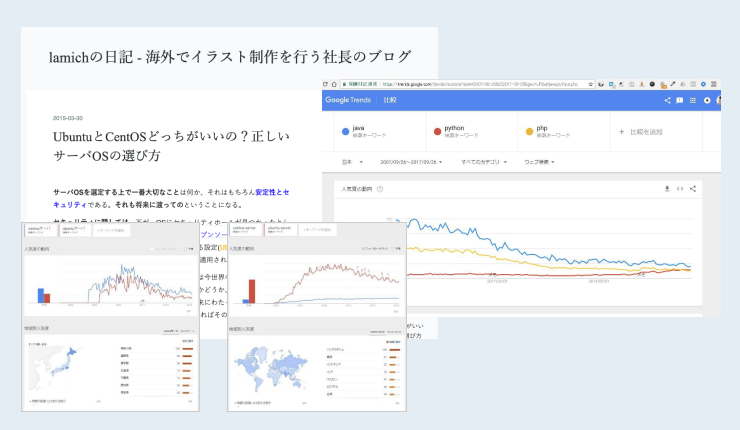
Task: Select centos サーバ chip in left chart
Action: 40,230
